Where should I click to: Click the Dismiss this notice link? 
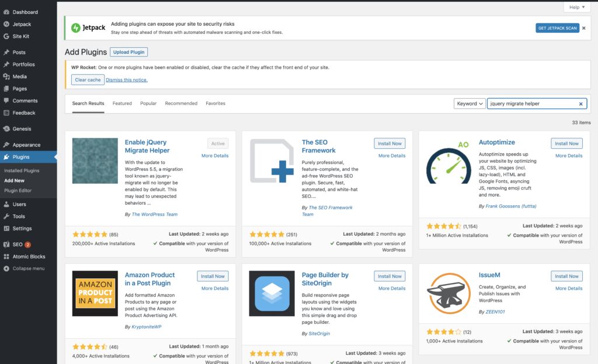[x=127, y=79]
